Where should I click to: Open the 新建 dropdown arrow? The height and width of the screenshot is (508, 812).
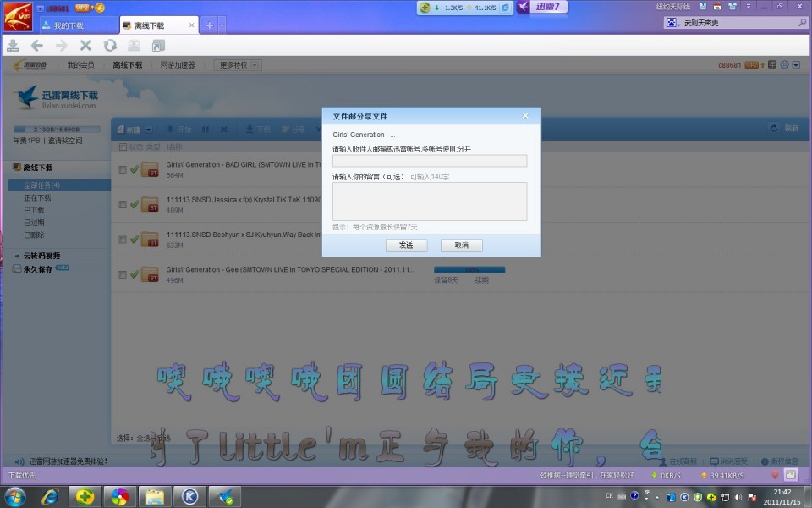[x=148, y=129]
